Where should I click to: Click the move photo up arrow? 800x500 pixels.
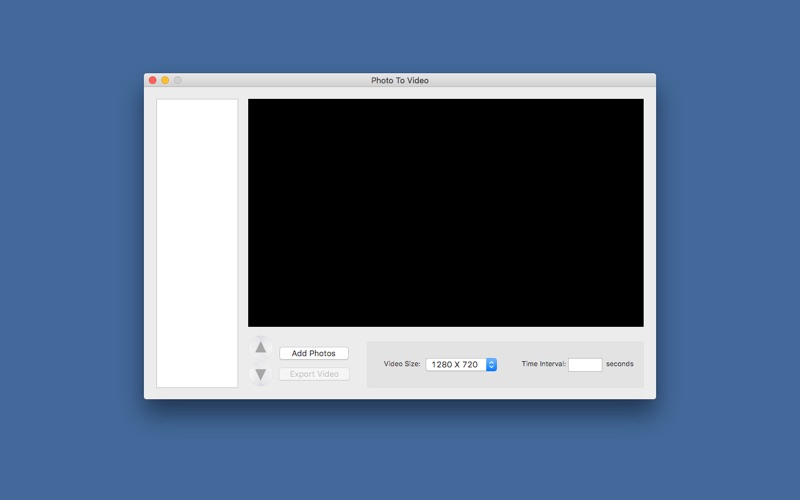[x=261, y=347]
